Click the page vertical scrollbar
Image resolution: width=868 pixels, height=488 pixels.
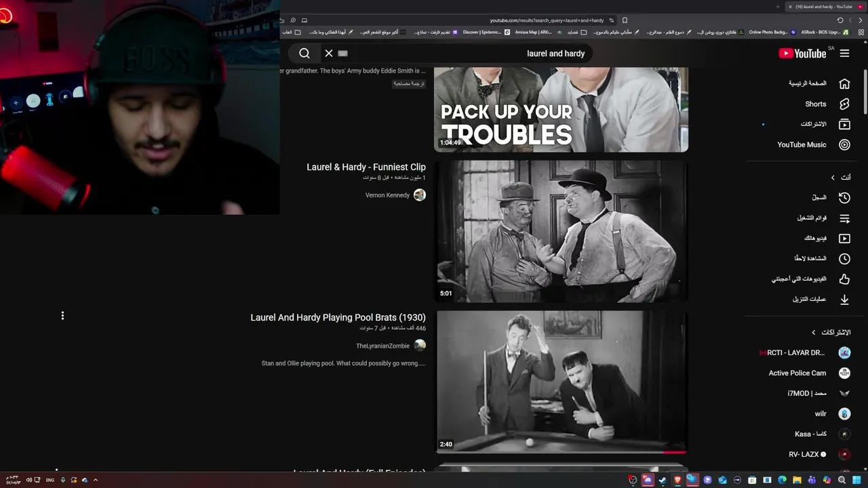coord(865,91)
